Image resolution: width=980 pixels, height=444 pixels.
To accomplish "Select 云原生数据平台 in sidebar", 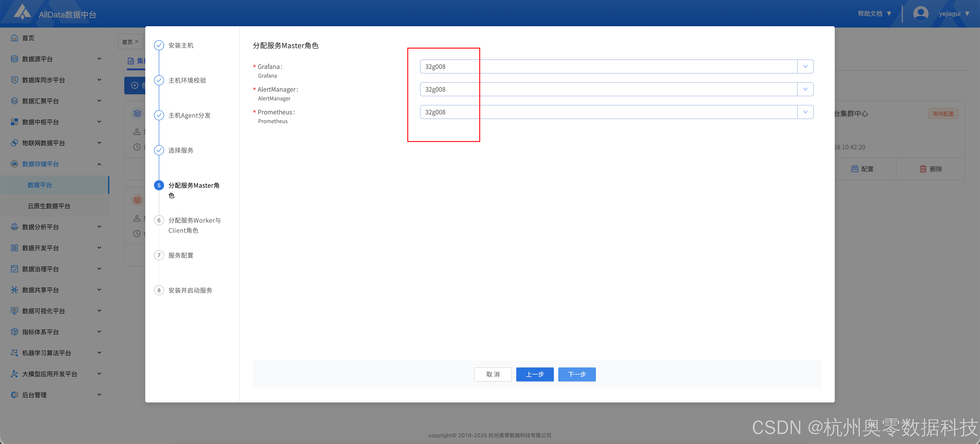I will coord(49,206).
